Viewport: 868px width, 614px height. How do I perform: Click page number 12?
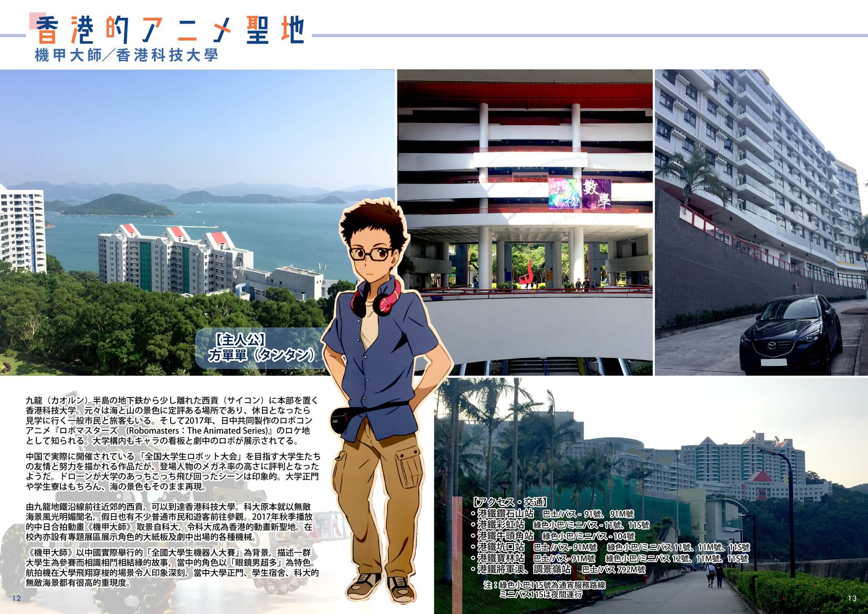coord(17,598)
